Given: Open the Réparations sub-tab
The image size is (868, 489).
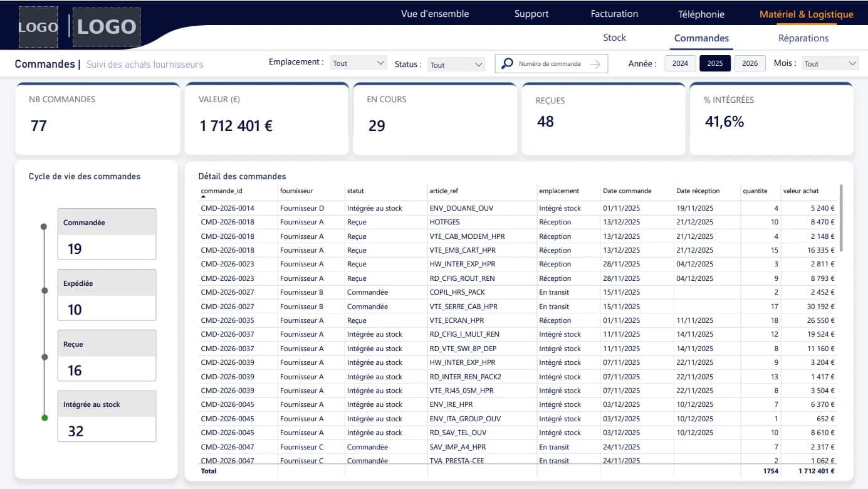Looking at the screenshot, I should point(803,38).
